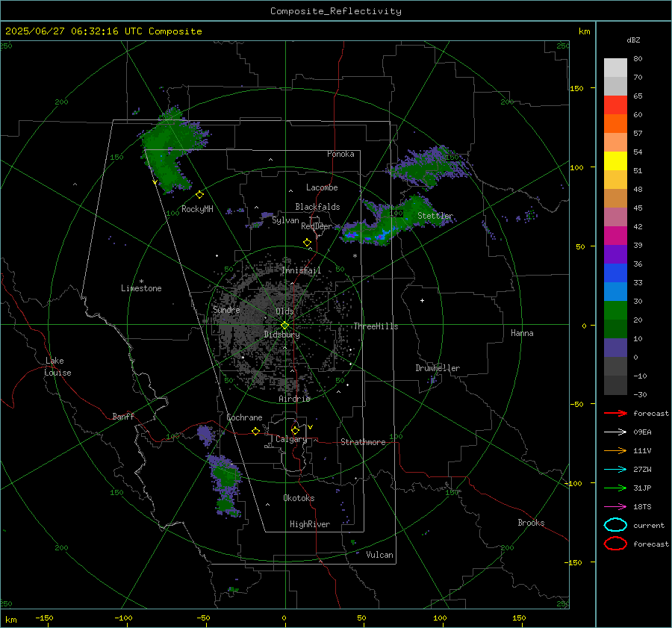Click the Limestone label on the map

point(141,288)
